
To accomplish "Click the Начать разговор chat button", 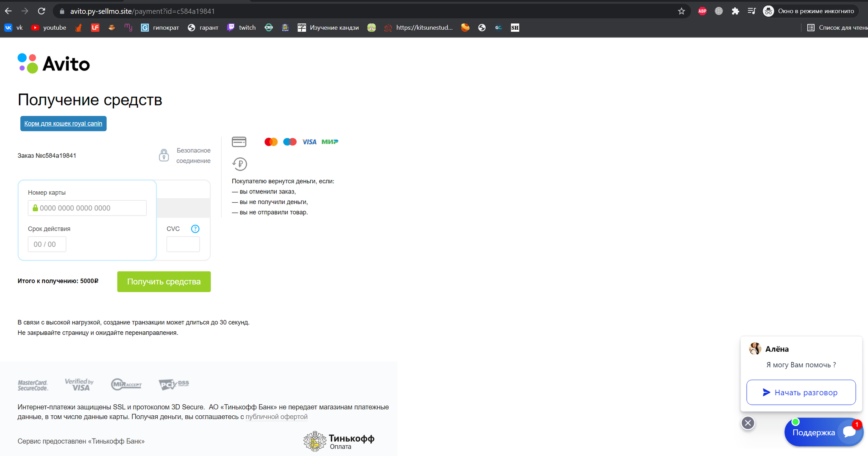I will click(801, 392).
